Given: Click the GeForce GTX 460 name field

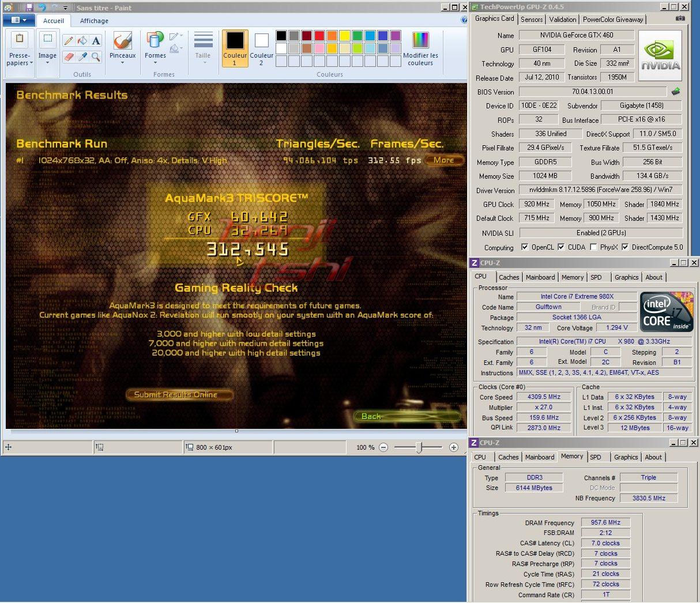Looking at the screenshot, I should point(576,35).
